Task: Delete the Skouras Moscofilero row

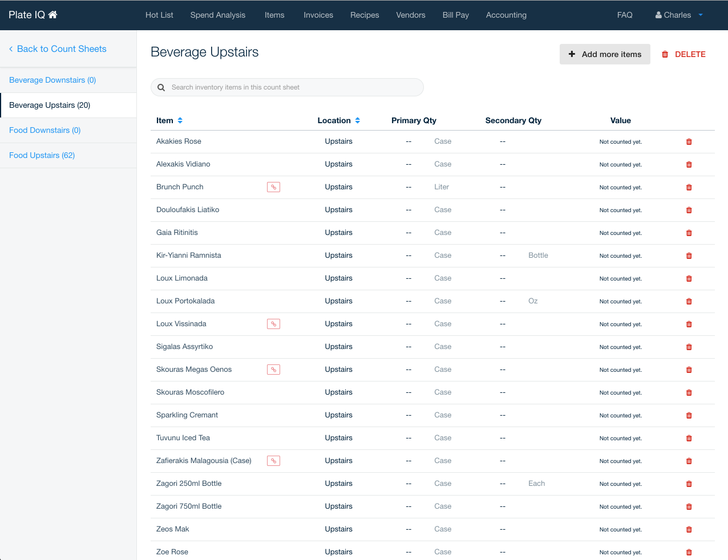Action: 689,392
